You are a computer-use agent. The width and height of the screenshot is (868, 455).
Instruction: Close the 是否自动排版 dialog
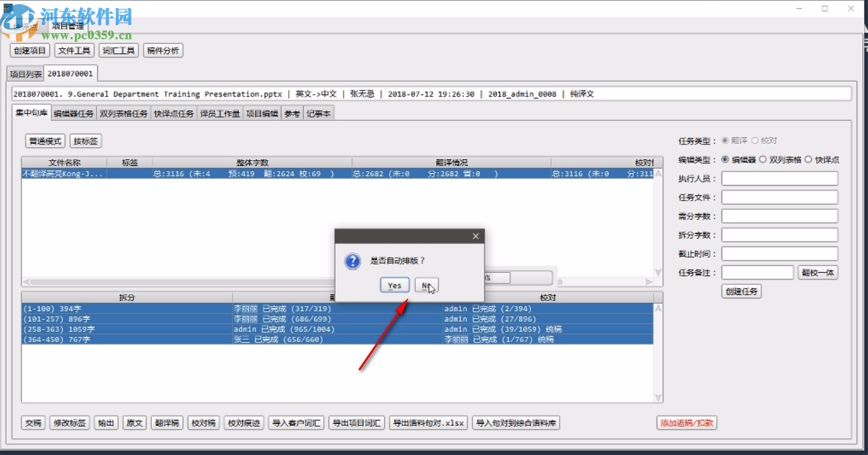pyautogui.click(x=475, y=236)
